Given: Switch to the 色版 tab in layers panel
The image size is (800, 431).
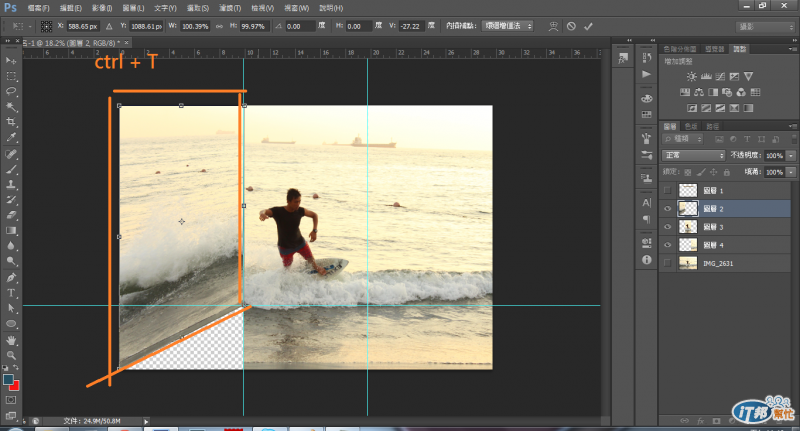Looking at the screenshot, I should 693,126.
